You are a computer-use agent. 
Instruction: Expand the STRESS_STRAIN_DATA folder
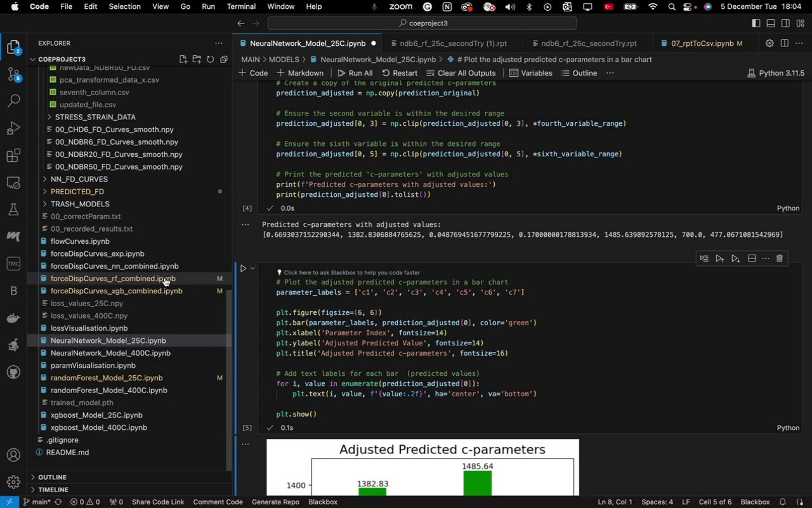95,117
